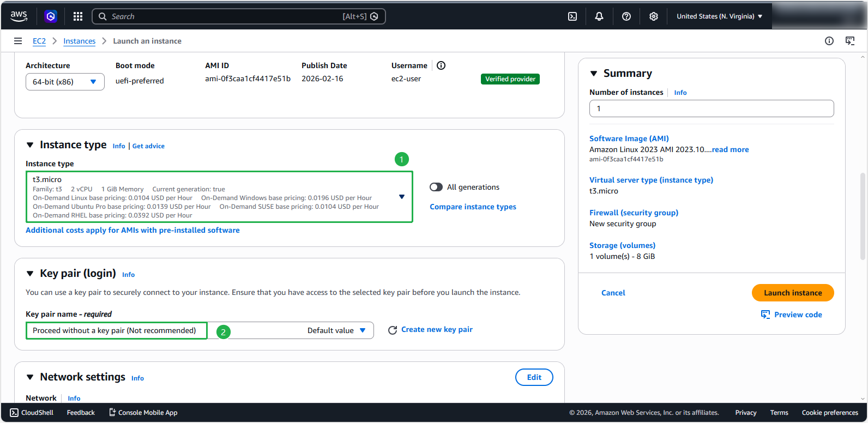The height and width of the screenshot is (423, 868).
Task: Open the Compare instance types link
Action: [x=473, y=207]
